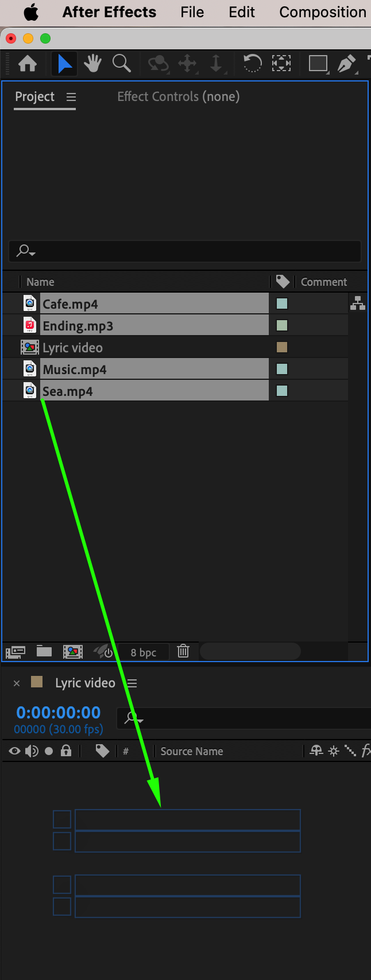Sort project items by Name column
The height and width of the screenshot is (980, 371).
point(40,282)
